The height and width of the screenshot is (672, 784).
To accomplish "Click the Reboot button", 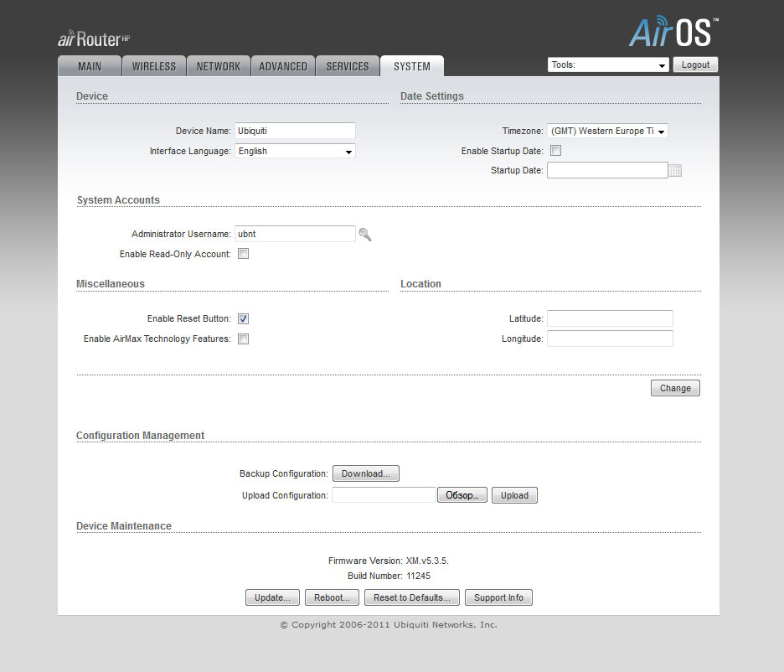I will (333, 597).
